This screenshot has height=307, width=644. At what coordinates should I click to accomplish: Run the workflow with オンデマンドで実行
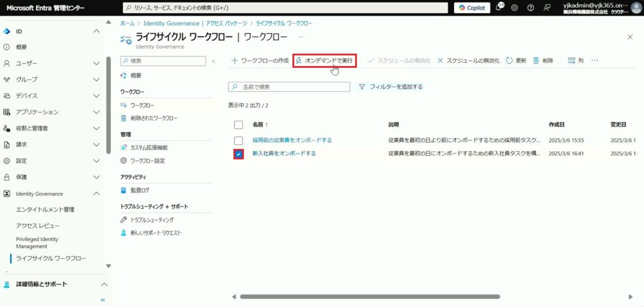325,60
